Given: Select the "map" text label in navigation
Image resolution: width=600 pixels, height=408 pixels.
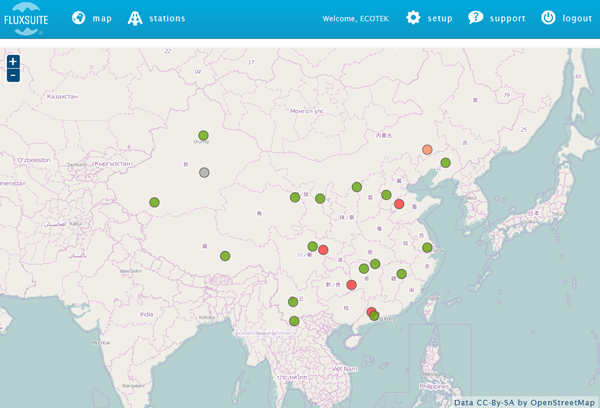Looking at the screenshot, I should click(x=102, y=19).
